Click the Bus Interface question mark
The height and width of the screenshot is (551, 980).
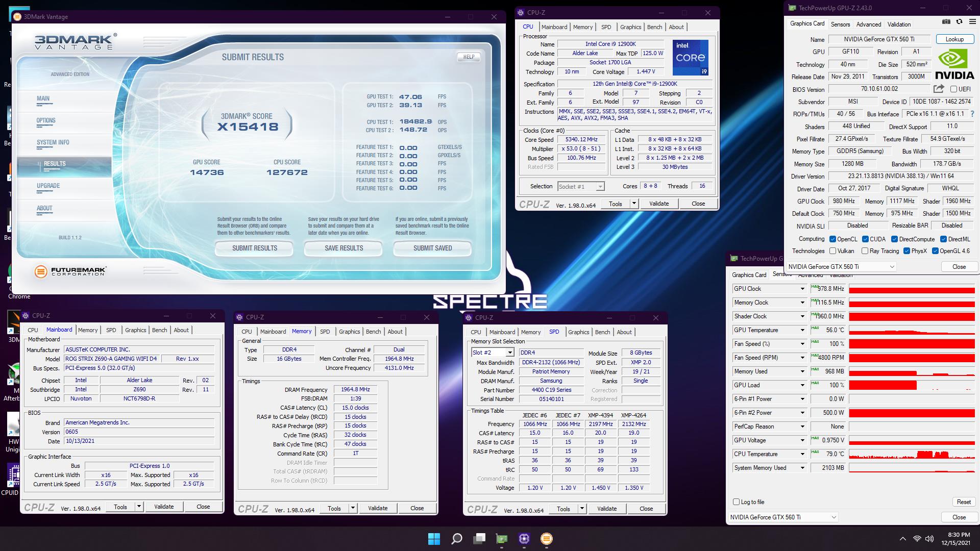coord(972,114)
